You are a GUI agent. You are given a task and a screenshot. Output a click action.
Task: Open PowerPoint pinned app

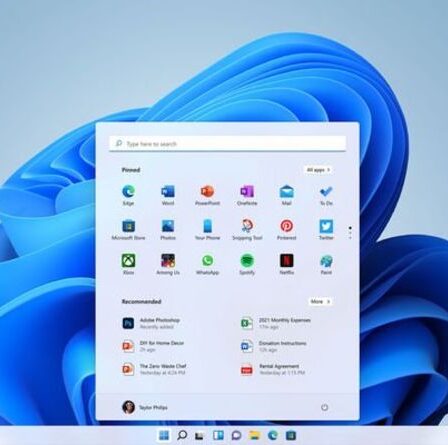pos(207,195)
